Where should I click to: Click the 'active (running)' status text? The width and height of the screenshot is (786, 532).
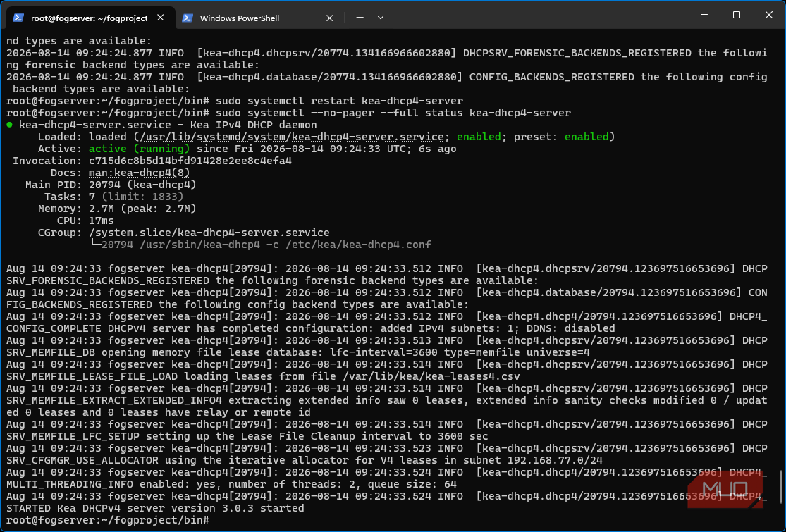(140, 149)
